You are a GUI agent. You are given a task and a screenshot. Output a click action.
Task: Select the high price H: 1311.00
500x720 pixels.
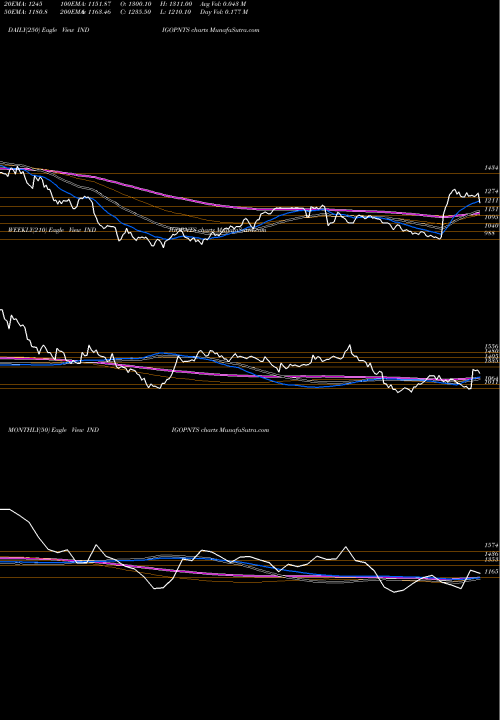[x=176, y=4]
